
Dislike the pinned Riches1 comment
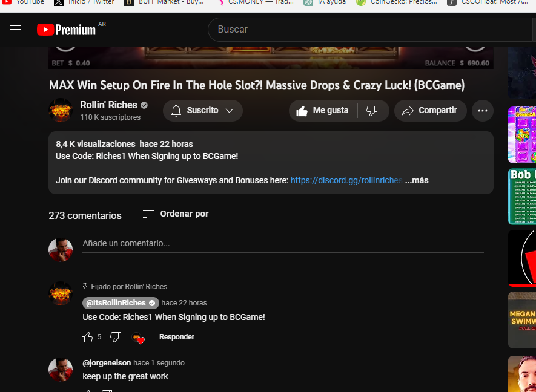click(116, 337)
